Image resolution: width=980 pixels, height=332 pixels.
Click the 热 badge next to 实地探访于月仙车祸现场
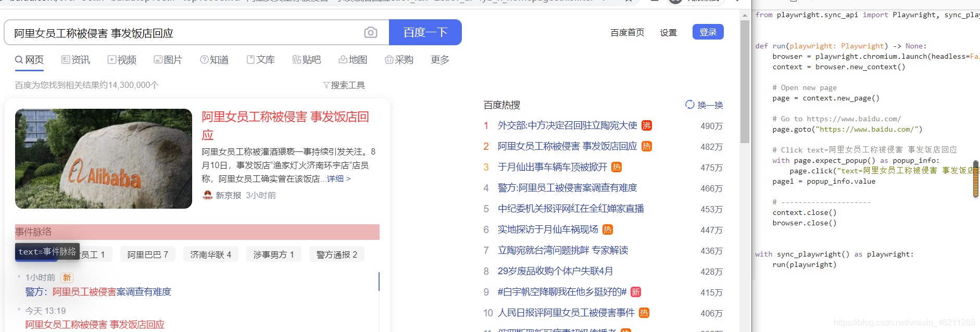coord(608,229)
